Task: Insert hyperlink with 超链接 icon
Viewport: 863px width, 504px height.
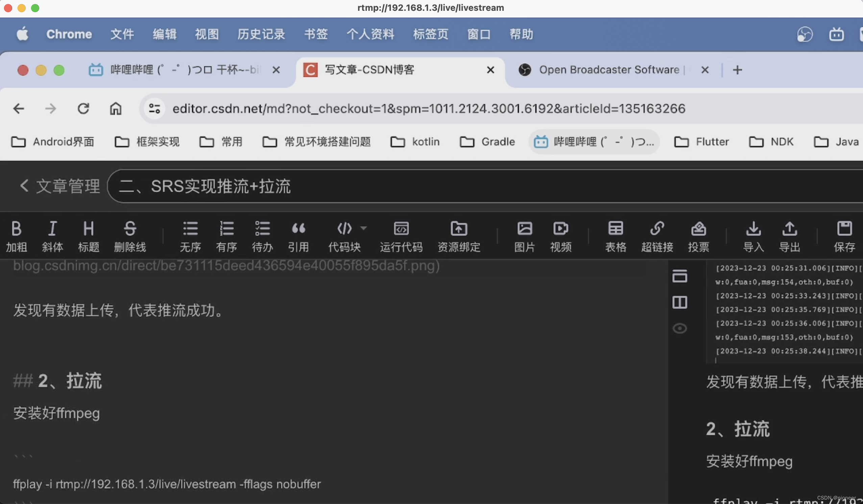Action: click(x=657, y=236)
